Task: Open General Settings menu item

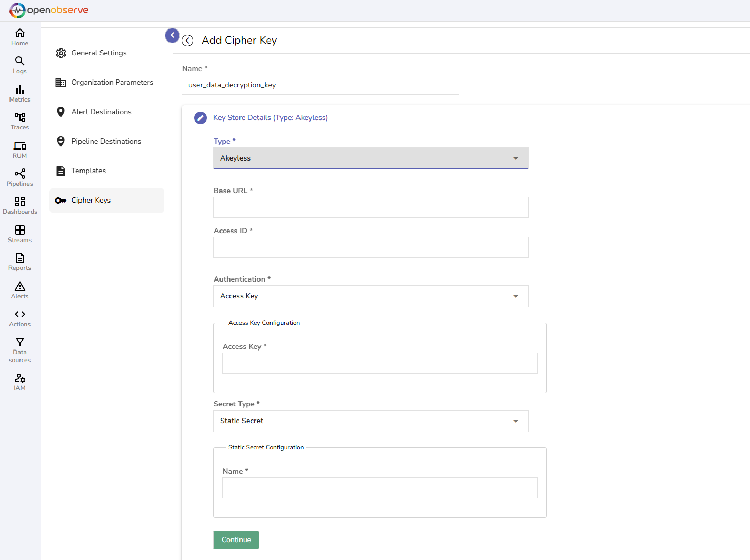Action: tap(98, 53)
